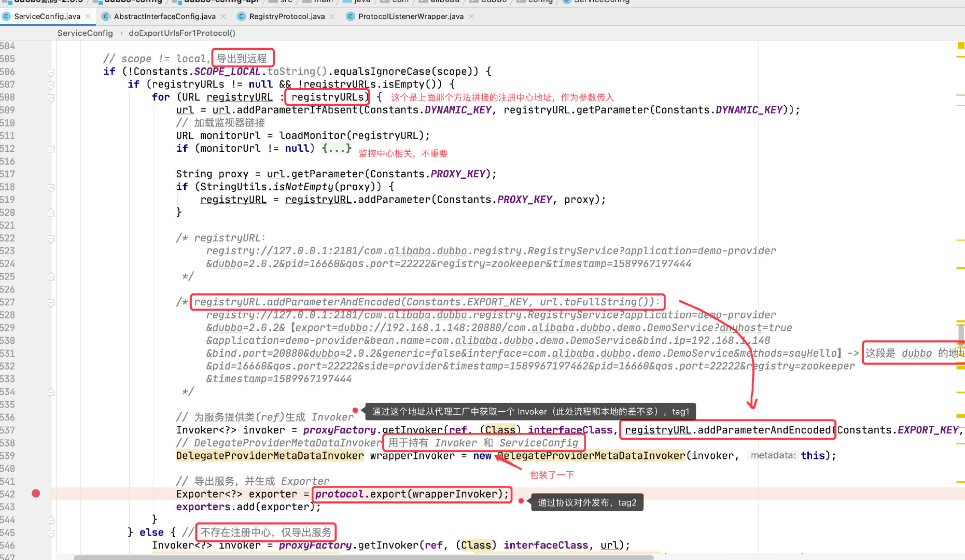Image resolution: width=965 pixels, height=560 pixels.
Task: Click the 'this' keyword on line 539
Action: click(x=813, y=456)
